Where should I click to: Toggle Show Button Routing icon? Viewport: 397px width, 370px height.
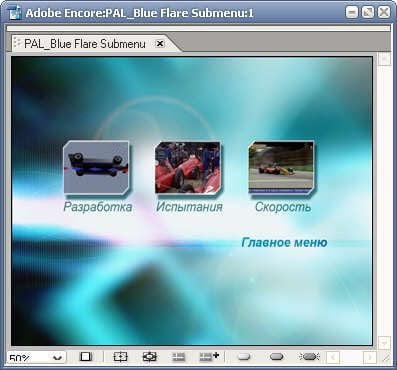(x=150, y=357)
